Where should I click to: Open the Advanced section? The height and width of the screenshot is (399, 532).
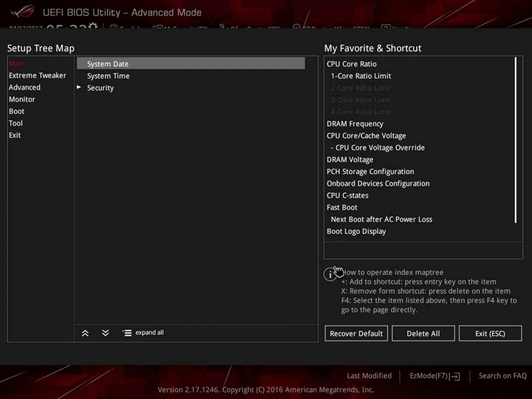click(x=24, y=88)
